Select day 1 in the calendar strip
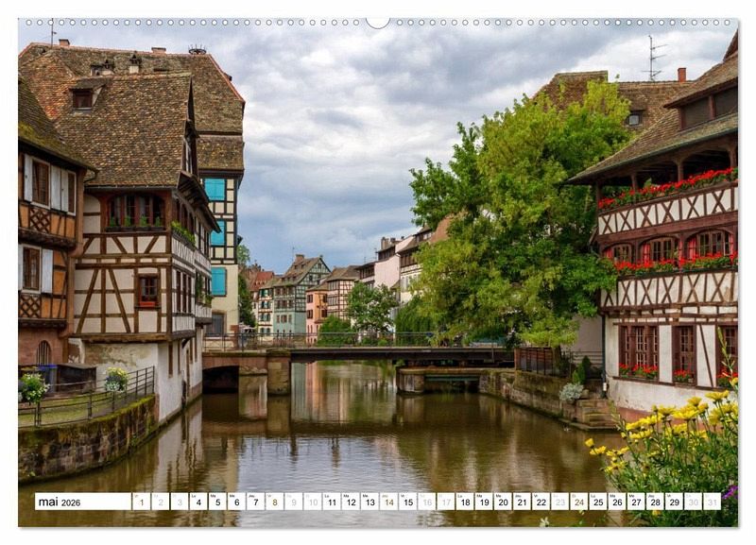 click(x=141, y=502)
